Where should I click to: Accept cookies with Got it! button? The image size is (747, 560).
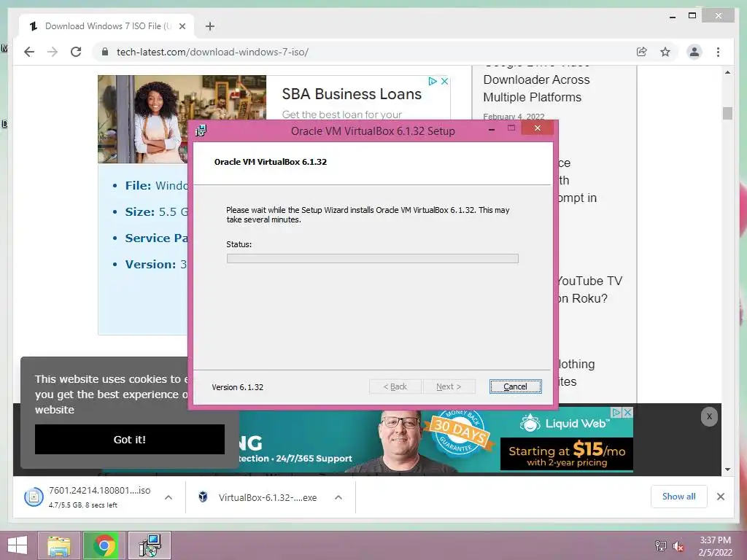click(130, 440)
